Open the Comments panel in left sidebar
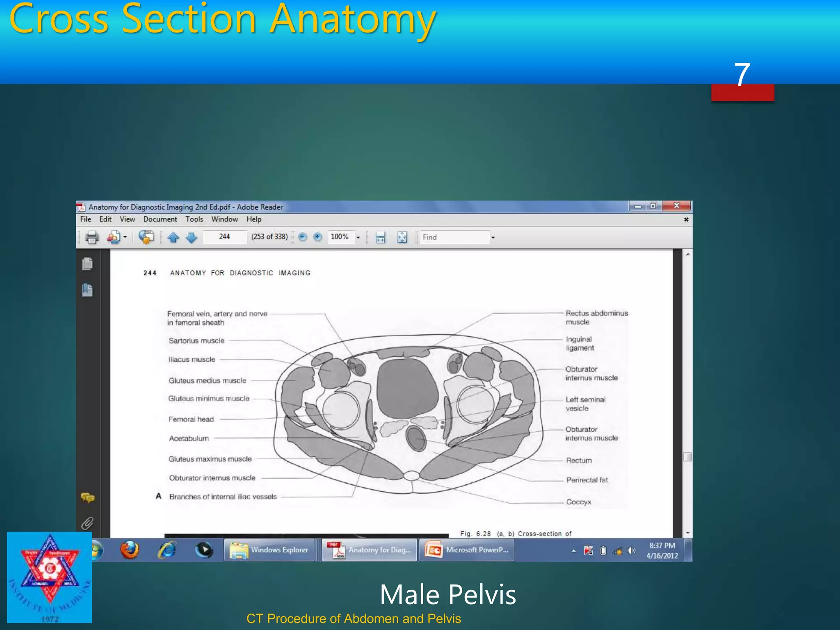 [87, 498]
